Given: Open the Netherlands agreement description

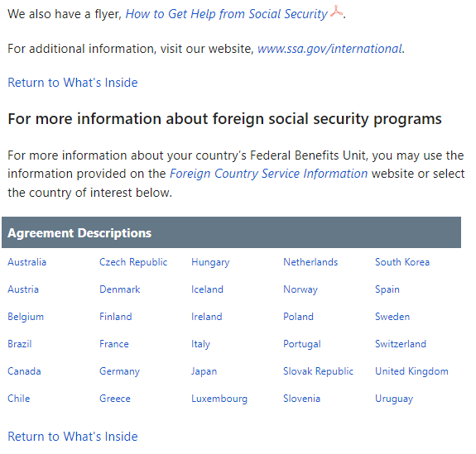Looking at the screenshot, I should point(310,262).
